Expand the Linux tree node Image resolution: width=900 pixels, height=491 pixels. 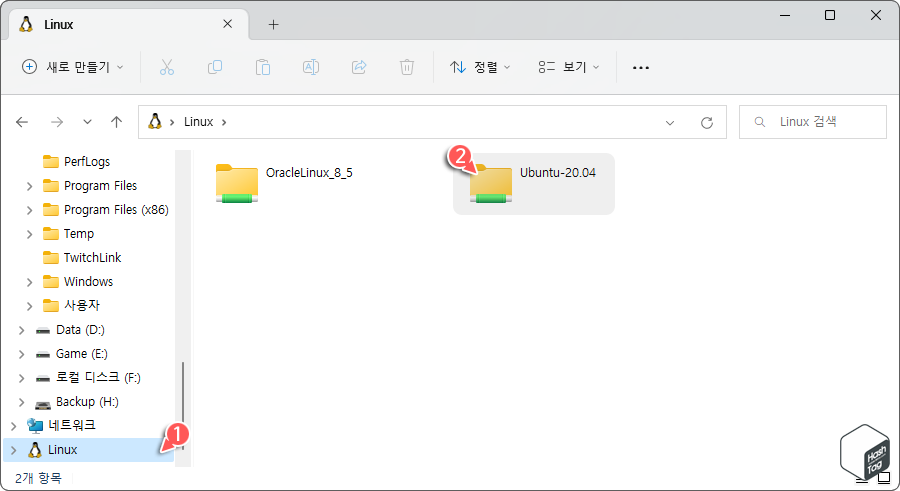[13, 450]
